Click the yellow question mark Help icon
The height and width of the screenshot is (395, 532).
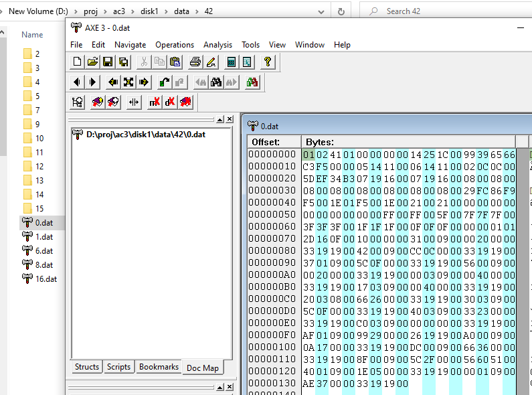(x=268, y=62)
